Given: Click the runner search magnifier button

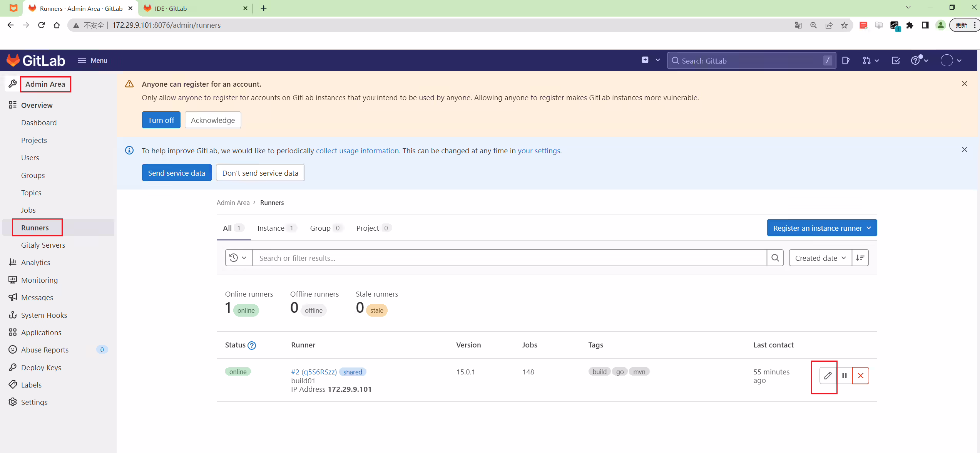Looking at the screenshot, I should (x=775, y=258).
